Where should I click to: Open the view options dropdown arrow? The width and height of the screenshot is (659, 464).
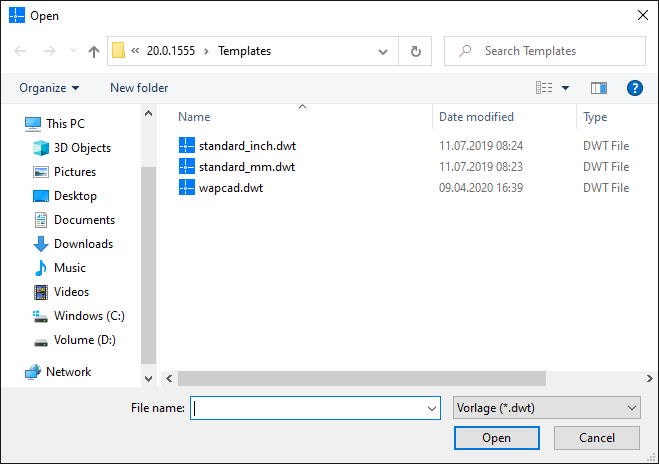pos(566,88)
